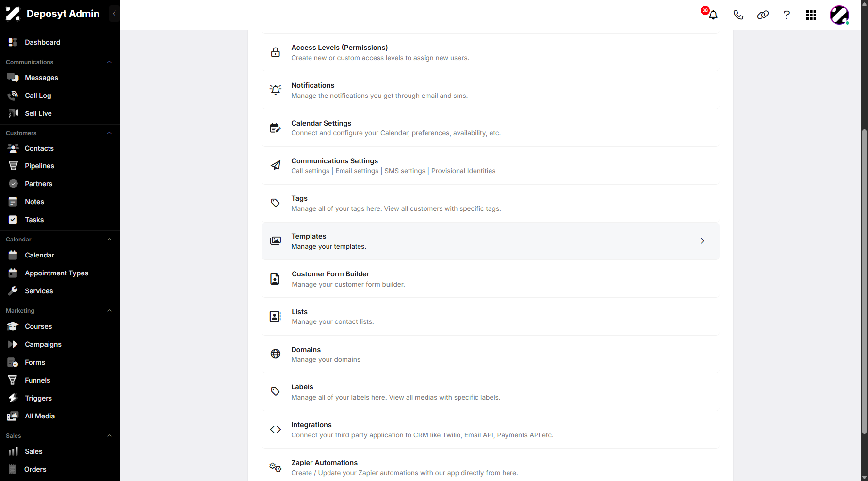
Task: Click the Tags tag icon
Action: (x=276, y=203)
